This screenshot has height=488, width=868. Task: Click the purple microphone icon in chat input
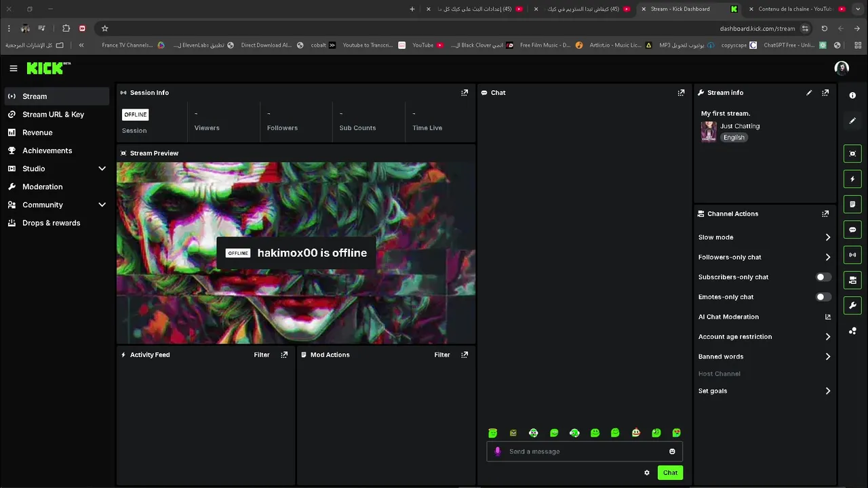[x=498, y=451]
